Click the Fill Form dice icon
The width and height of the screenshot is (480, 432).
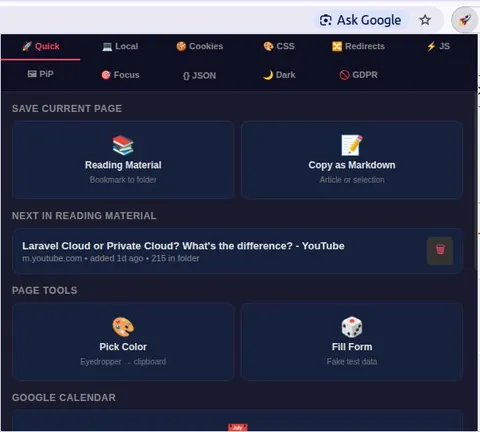tap(352, 327)
